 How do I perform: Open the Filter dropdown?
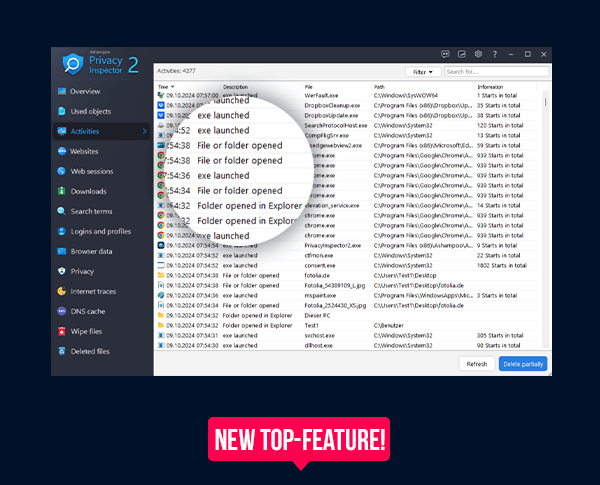tap(422, 72)
